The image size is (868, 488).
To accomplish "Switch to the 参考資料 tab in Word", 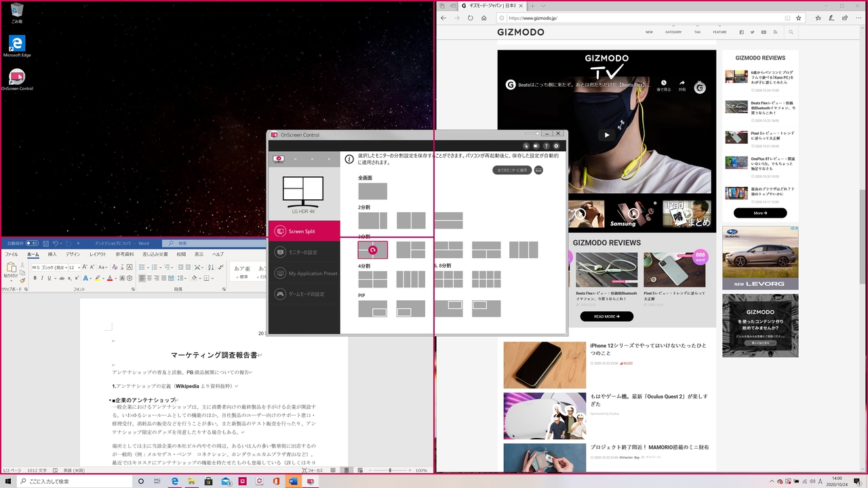I will click(x=125, y=254).
